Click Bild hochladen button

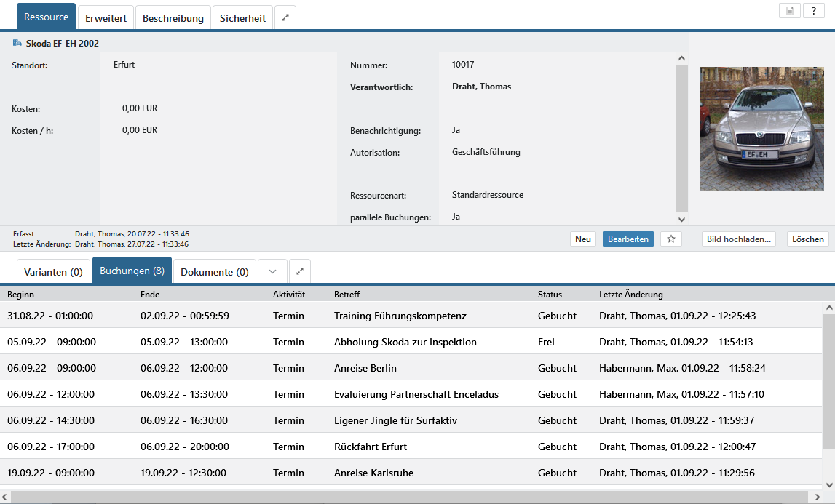(739, 239)
